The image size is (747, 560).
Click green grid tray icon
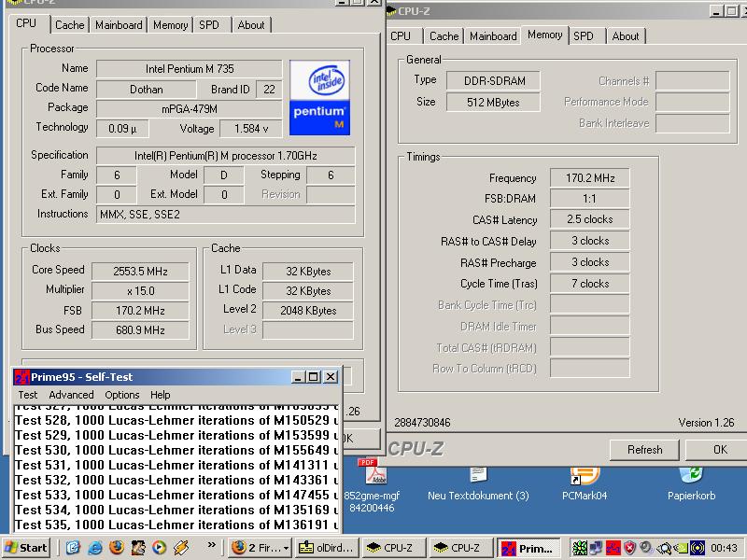[x=579, y=549]
